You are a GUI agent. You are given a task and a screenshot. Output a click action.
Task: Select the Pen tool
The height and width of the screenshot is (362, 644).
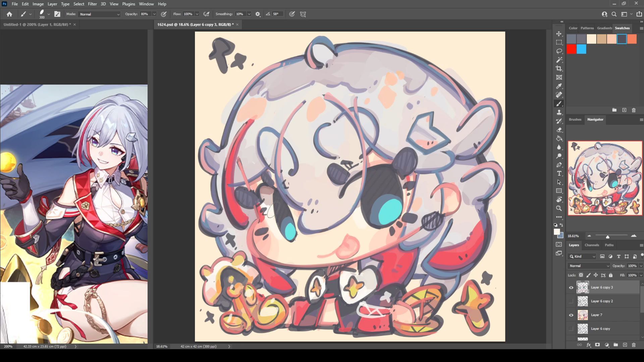559,165
